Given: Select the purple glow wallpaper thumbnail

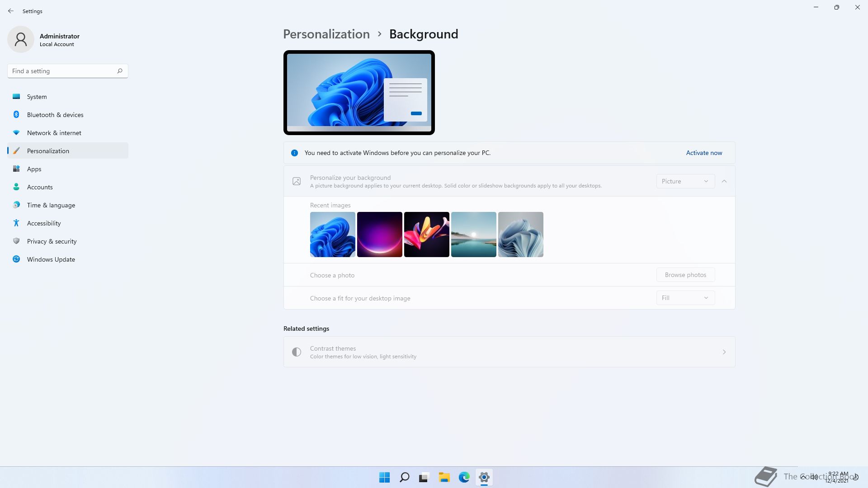Looking at the screenshot, I should tap(380, 235).
